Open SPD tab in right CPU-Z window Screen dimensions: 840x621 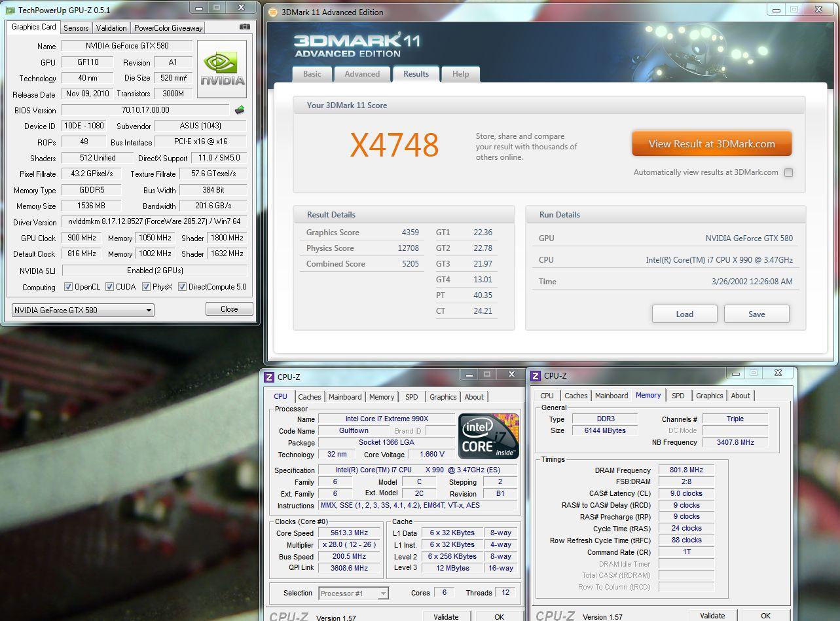(x=678, y=396)
